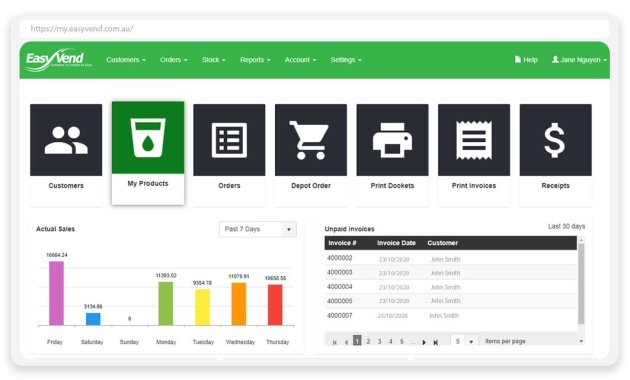630x380 pixels.
Task: Open the Jane Nguyen user dropdown
Action: (579, 59)
